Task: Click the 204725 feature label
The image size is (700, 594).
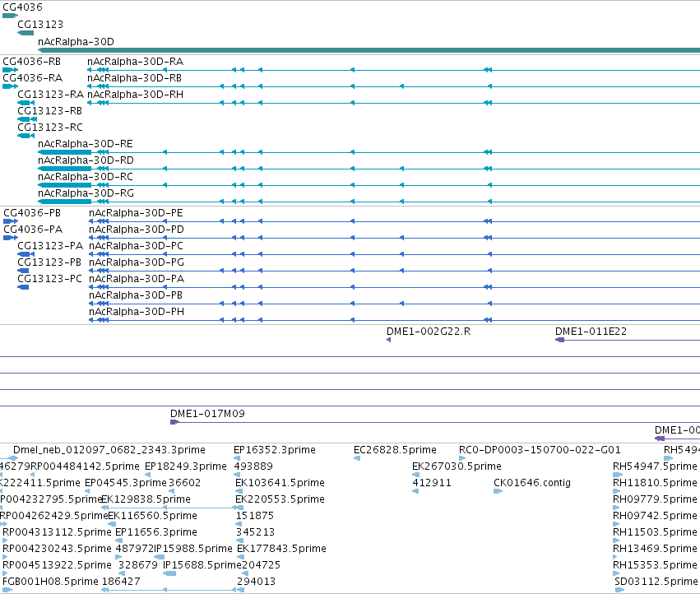Action: point(261,565)
